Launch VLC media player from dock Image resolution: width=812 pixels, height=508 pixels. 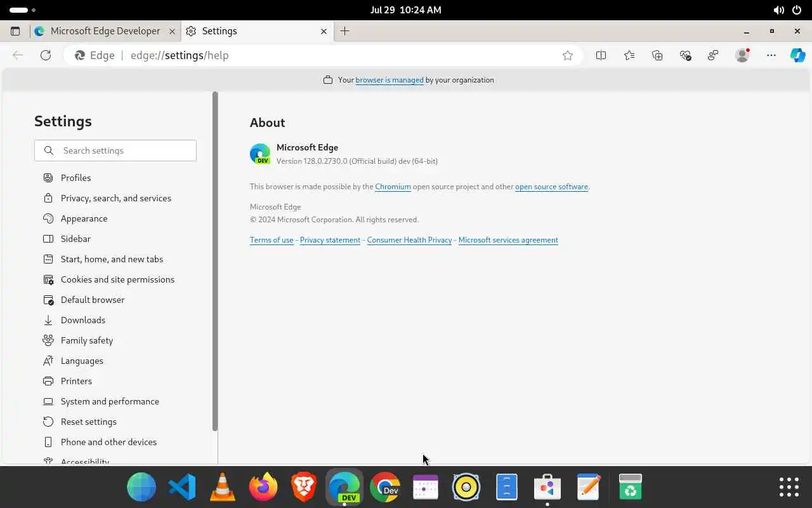click(223, 488)
